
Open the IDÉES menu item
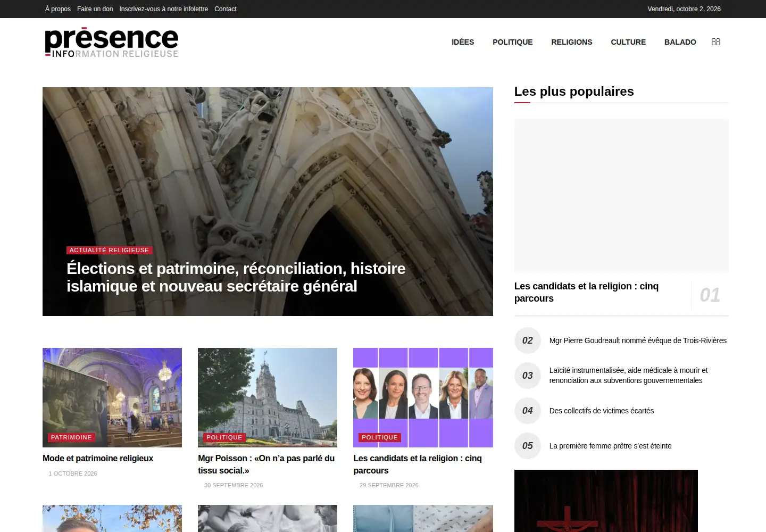(463, 42)
